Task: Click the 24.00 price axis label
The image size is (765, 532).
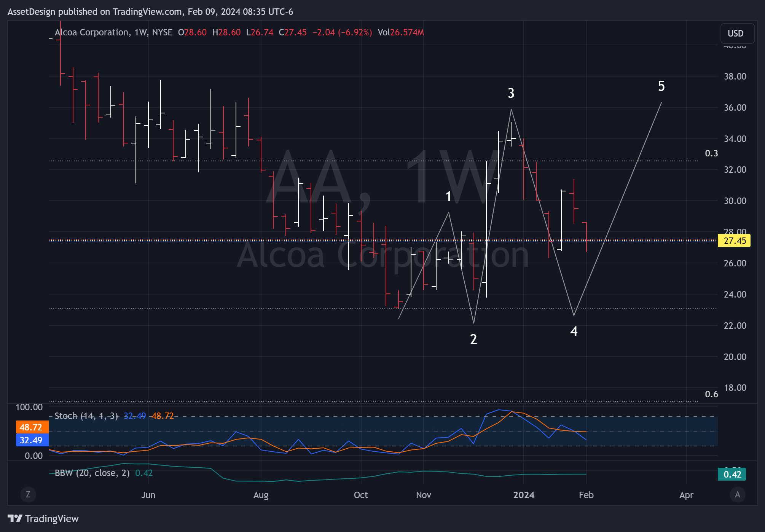Action: (735, 295)
